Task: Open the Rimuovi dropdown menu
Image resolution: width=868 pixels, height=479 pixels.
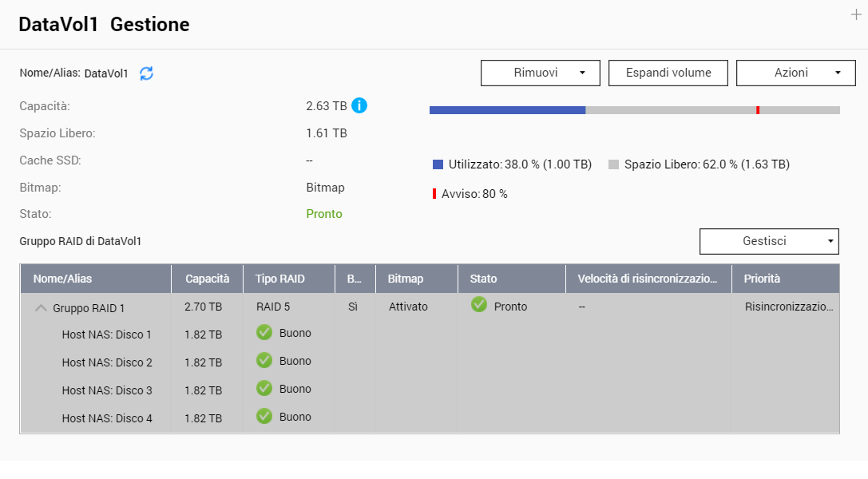Action: click(x=539, y=73)
